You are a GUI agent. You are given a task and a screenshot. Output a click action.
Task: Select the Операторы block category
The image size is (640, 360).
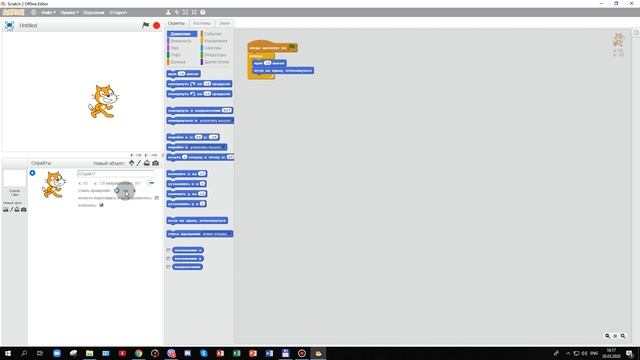click(x=216, y=55)
